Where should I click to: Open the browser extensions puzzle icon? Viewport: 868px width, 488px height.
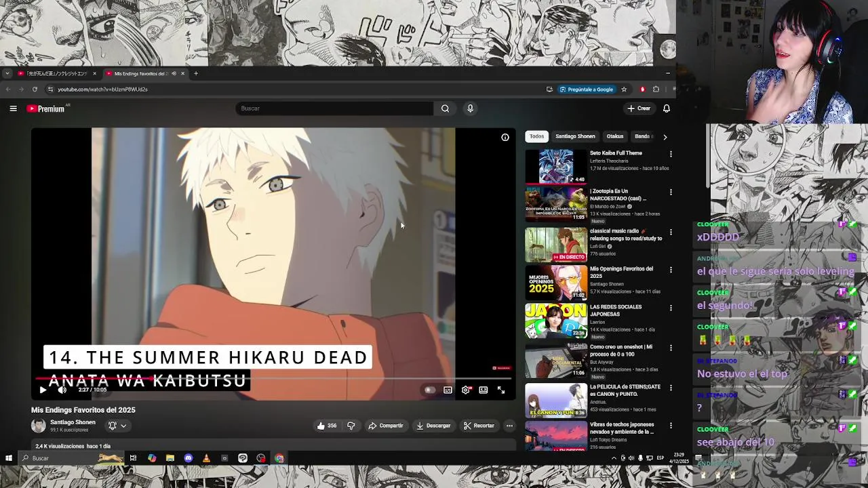pyautogui.click(x=656, y=89)
